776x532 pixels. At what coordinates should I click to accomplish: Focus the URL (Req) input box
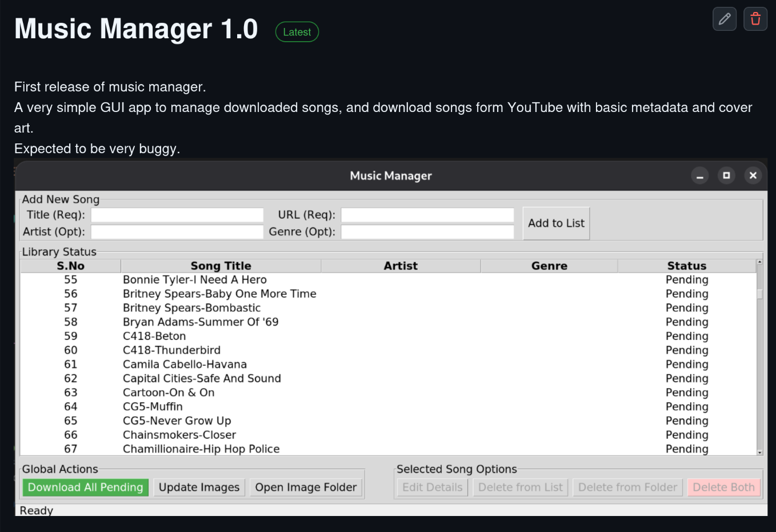click(x=427, y=215)
